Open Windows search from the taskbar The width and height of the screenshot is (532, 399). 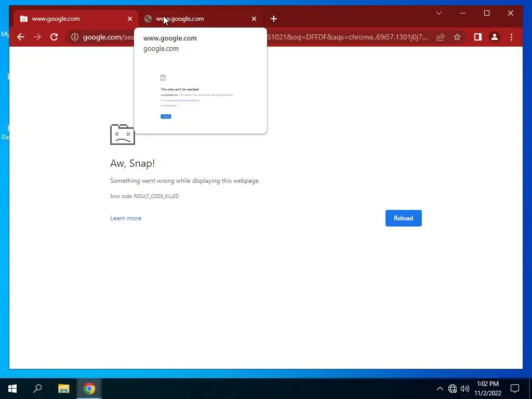[x=37, y=389]
